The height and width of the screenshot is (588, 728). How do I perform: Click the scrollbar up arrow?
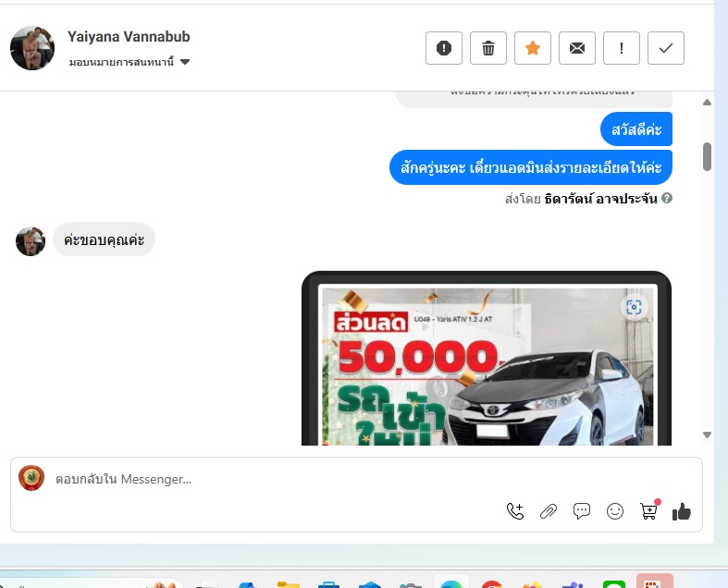click(x=707, y=102)
